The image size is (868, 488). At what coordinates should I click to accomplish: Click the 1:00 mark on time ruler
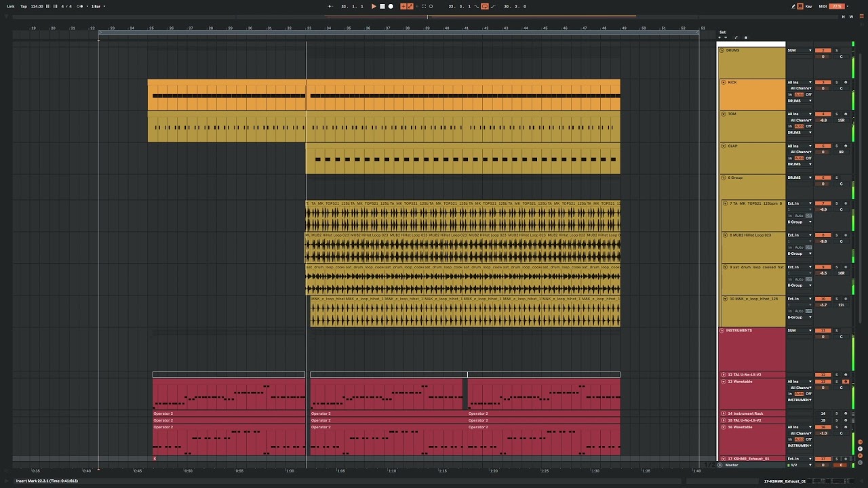(290, 470)
